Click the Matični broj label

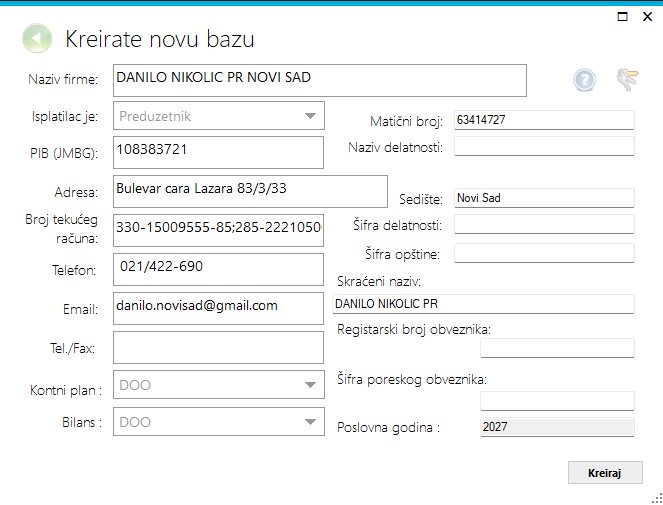pos(406,122)
